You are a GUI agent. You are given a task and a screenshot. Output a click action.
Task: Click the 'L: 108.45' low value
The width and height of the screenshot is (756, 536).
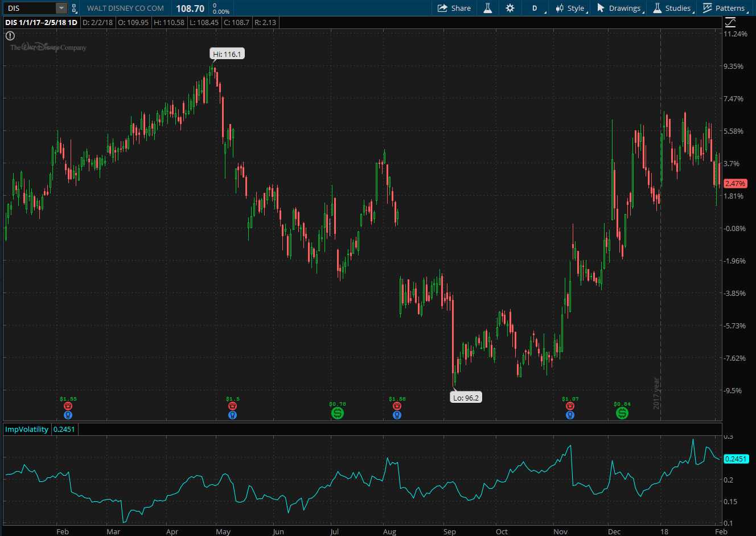(204, 22)
